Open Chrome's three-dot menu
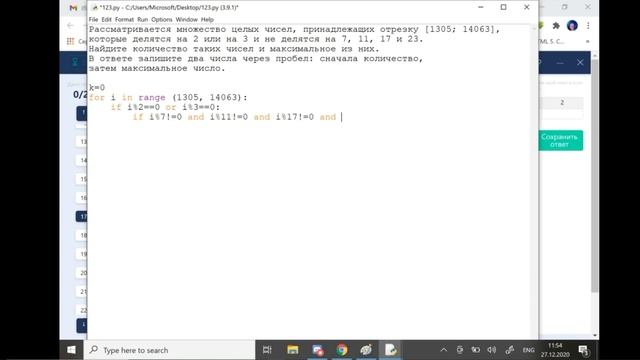The height and width of the screenshot is (360, 640). (588, 26)
